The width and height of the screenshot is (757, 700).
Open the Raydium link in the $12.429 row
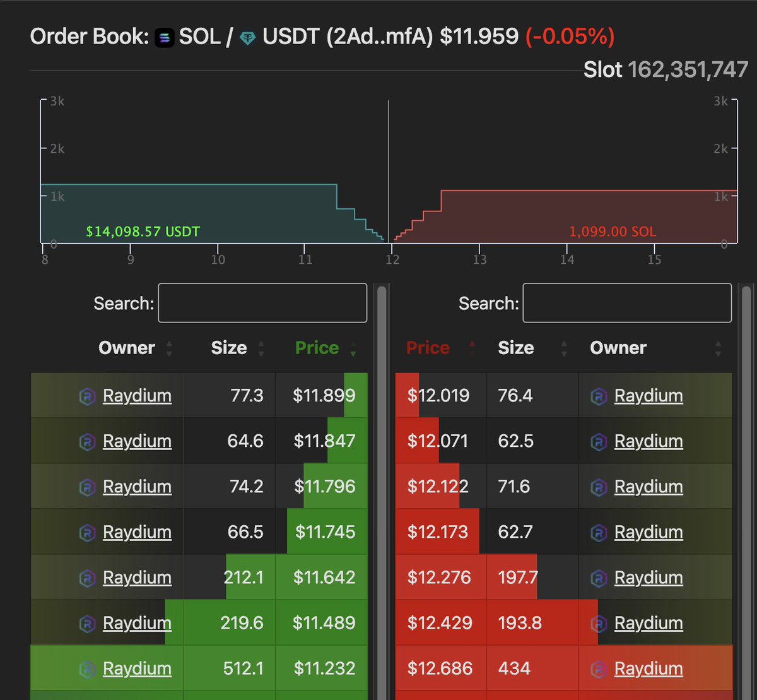(x=648, y=623)
